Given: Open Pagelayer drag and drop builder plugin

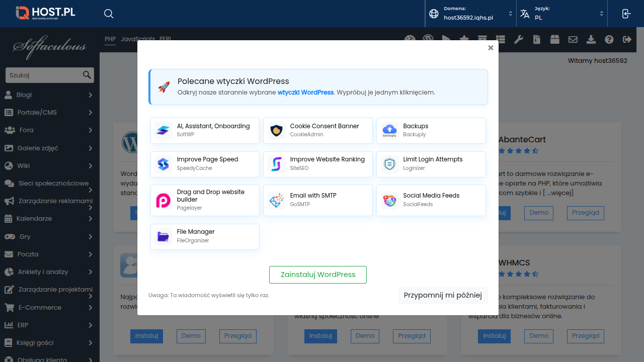Looking at the screenshot, I should pos(205,200).
